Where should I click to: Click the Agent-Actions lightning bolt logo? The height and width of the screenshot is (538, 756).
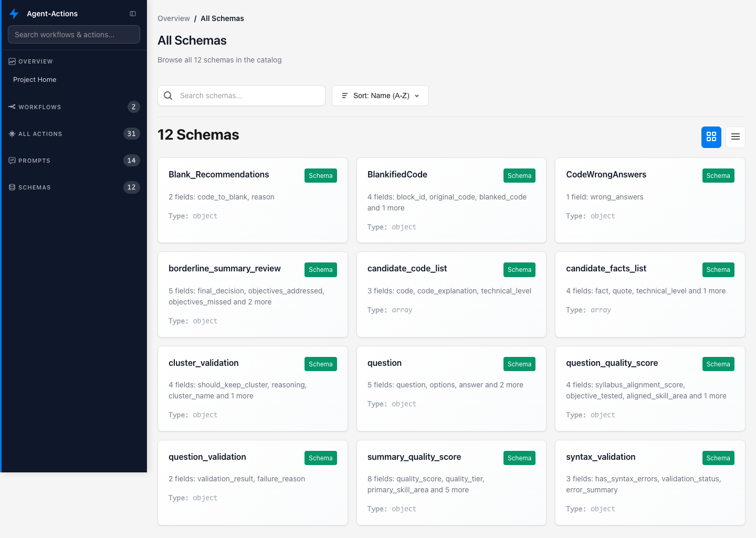14,13
